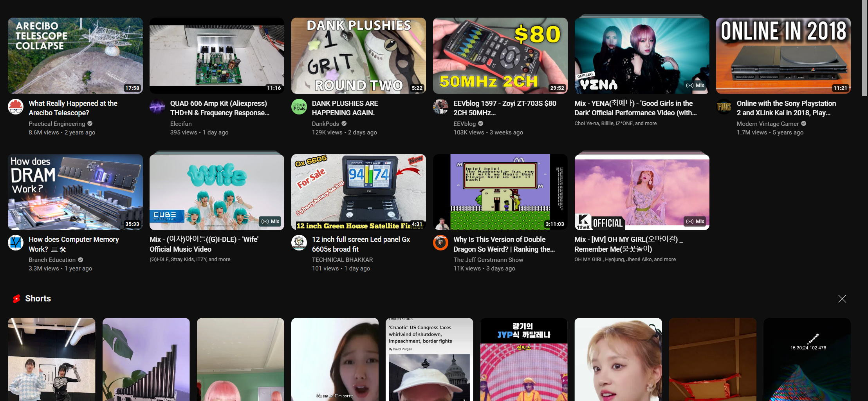Open title 'How does Computer Memory Work?'
The width and height of the screenshot is (868, 401).
(74, 244)
